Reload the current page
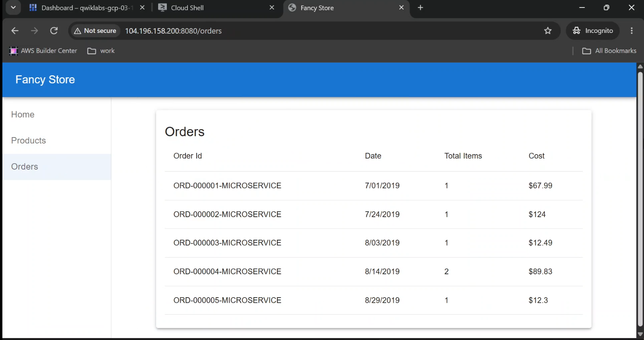Viewport: 644px width, 340px height. click(x=54, y=31)
